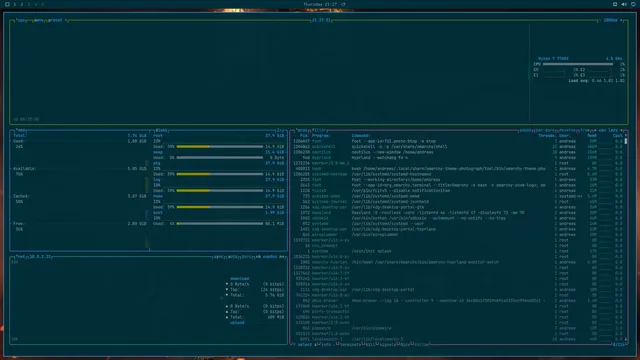The width and height of the screenshot is (640, 360).
Task: Switch to workspace 2 in top bar
Action: coord(22,4)
